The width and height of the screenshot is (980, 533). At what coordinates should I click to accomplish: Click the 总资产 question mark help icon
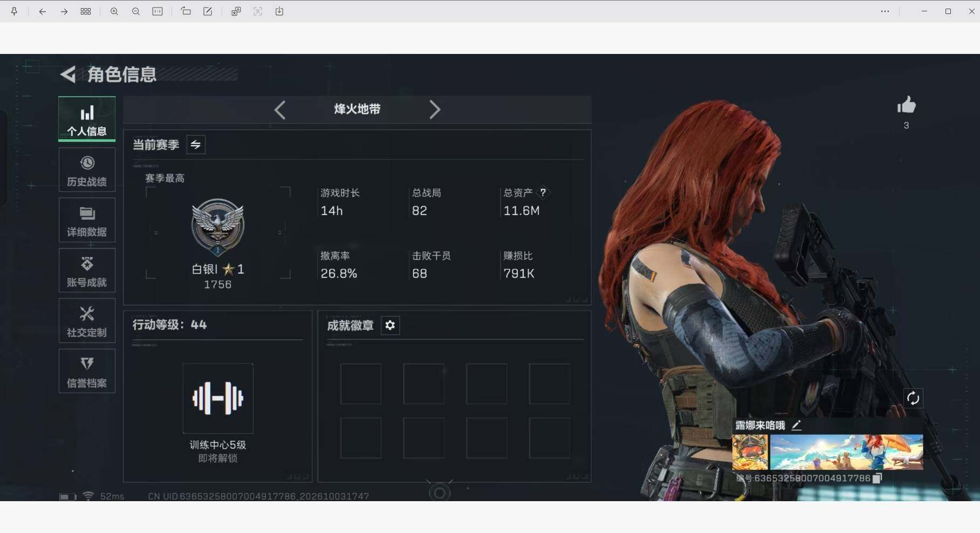[543, 192]
